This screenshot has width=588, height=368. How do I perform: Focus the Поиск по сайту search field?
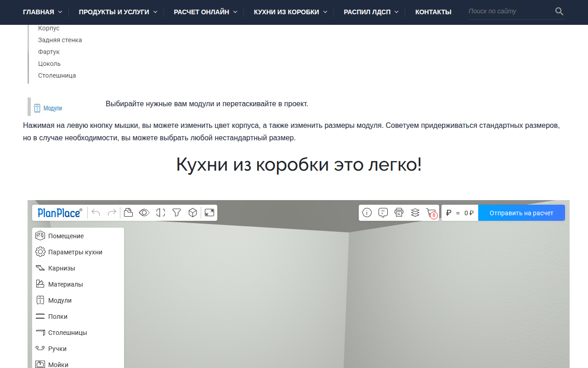[510, 11]
